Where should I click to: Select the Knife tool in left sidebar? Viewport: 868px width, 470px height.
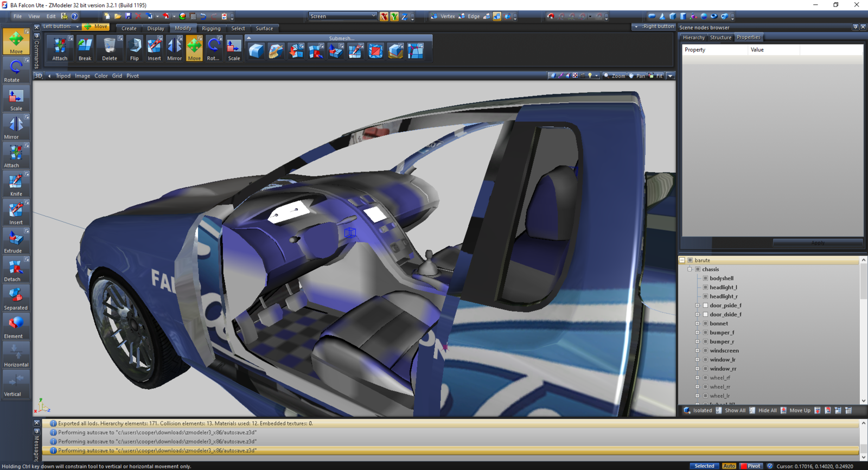pyautogui.click(x=16, y=184)
